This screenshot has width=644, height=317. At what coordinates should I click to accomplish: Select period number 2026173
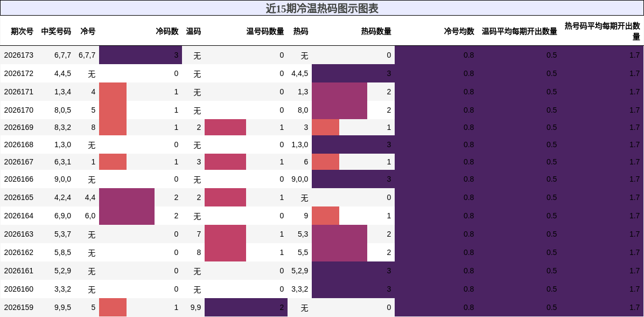coord(18,55)
